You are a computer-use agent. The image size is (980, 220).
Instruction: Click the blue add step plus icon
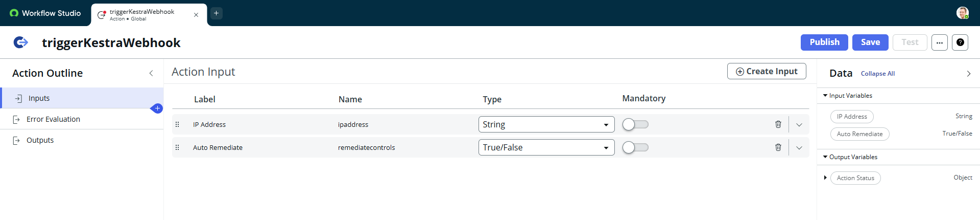coord(157,108)
